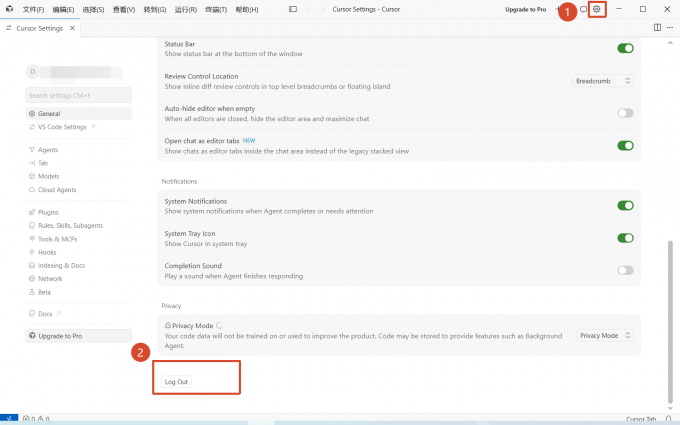The height and width of the screenshot is (425, 680).
Task: Close the Cursor Settings tab
Action: pyautogui.click(x=72, y=28)
